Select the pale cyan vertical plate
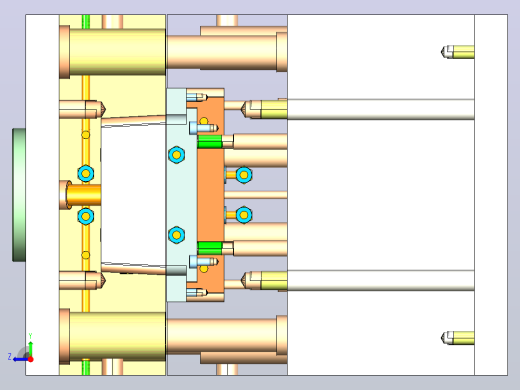 point(181,195)
